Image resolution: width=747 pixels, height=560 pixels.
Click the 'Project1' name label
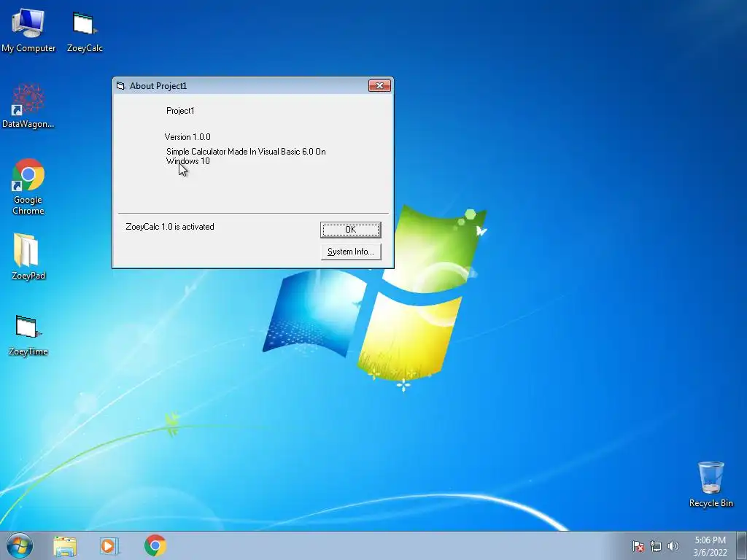click(180, 111)
